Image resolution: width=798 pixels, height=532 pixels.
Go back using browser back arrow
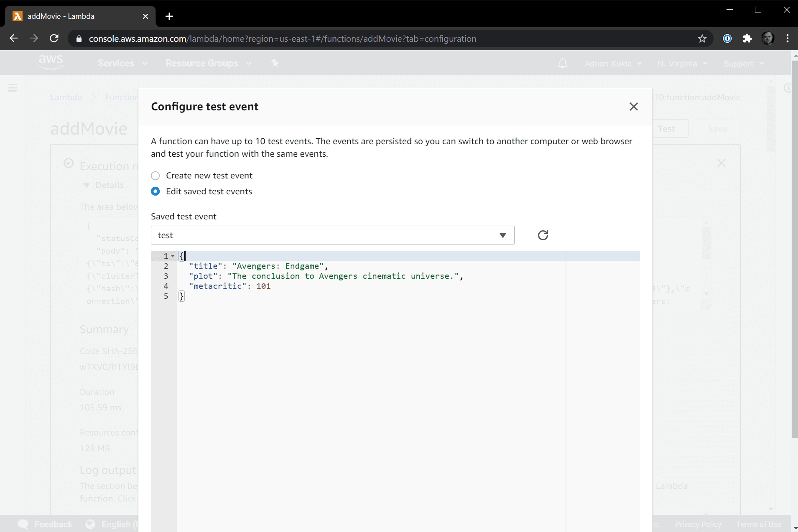tap(14, 38)
